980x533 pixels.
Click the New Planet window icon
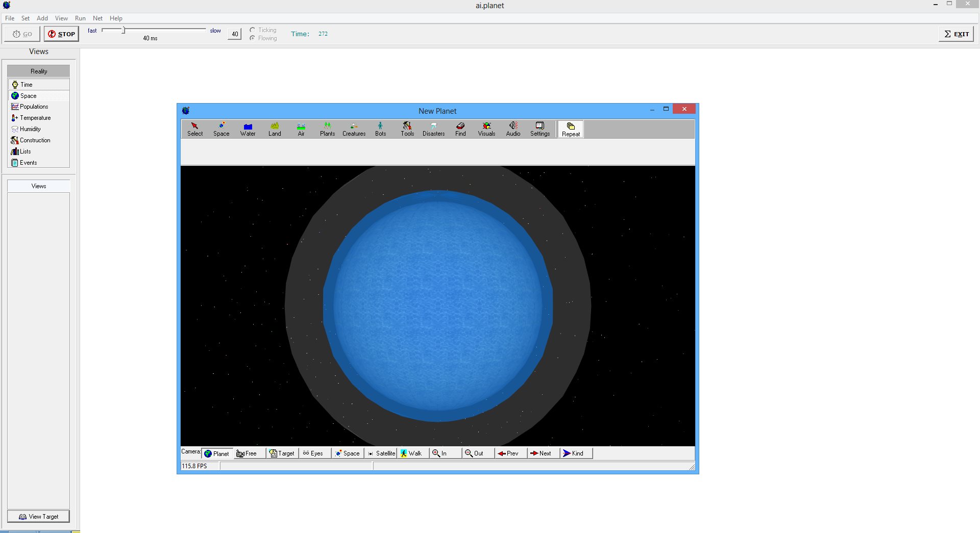point(186,111)
